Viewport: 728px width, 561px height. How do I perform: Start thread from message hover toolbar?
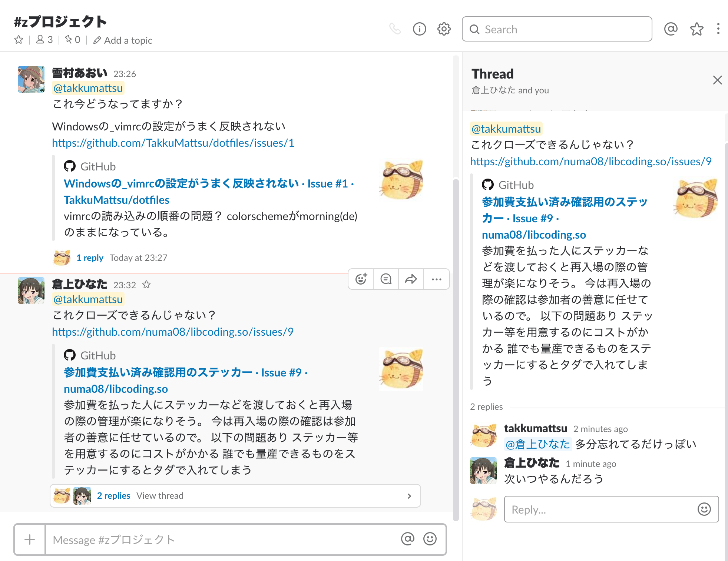[386, 279]
